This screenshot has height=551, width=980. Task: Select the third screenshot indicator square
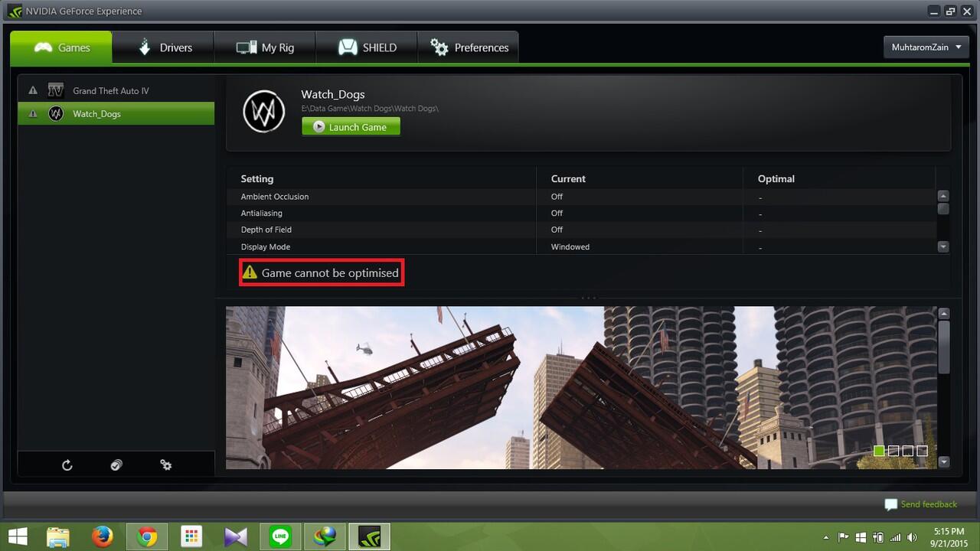(x=908, y=451)
